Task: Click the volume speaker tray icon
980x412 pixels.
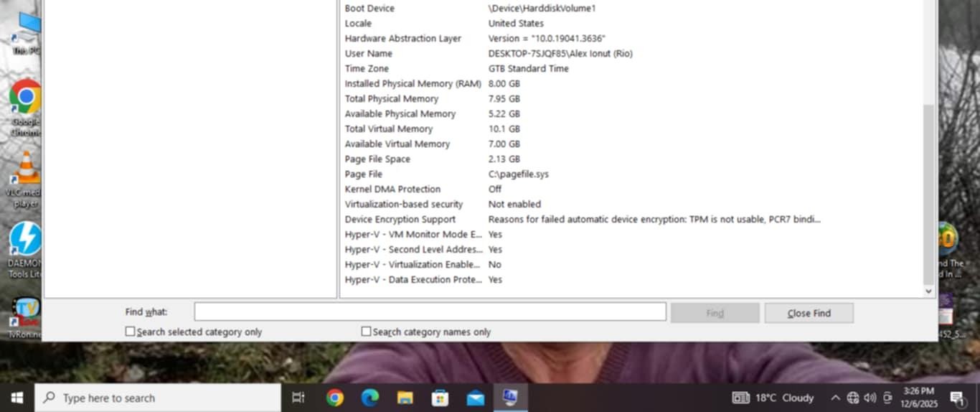Action: [x=870, y=398]
